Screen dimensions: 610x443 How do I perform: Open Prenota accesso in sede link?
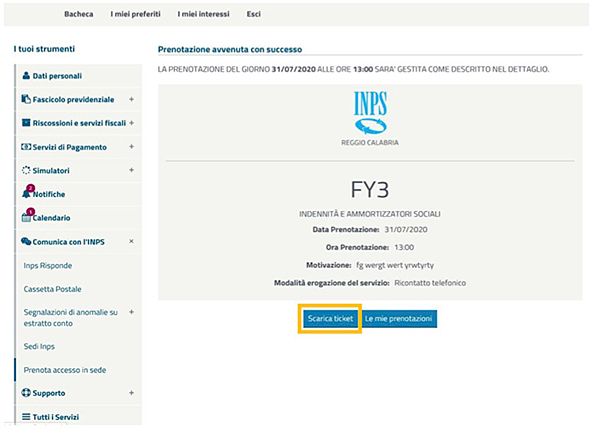65,370
